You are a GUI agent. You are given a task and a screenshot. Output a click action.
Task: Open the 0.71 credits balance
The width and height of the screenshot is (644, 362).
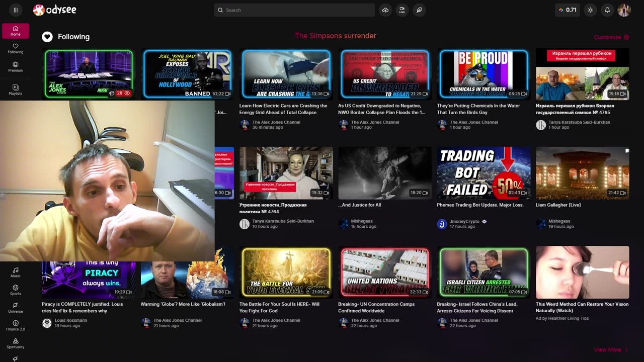[x=568, y=10]
